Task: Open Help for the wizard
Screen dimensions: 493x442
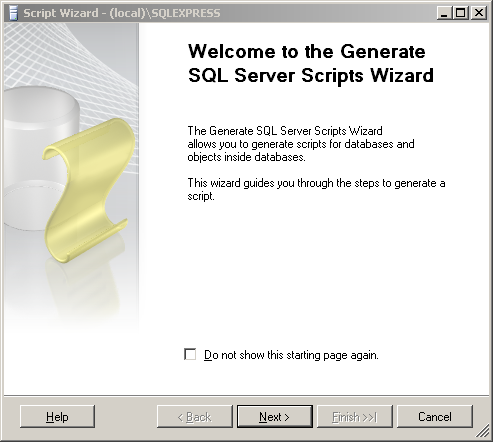Action: point(57,417)
